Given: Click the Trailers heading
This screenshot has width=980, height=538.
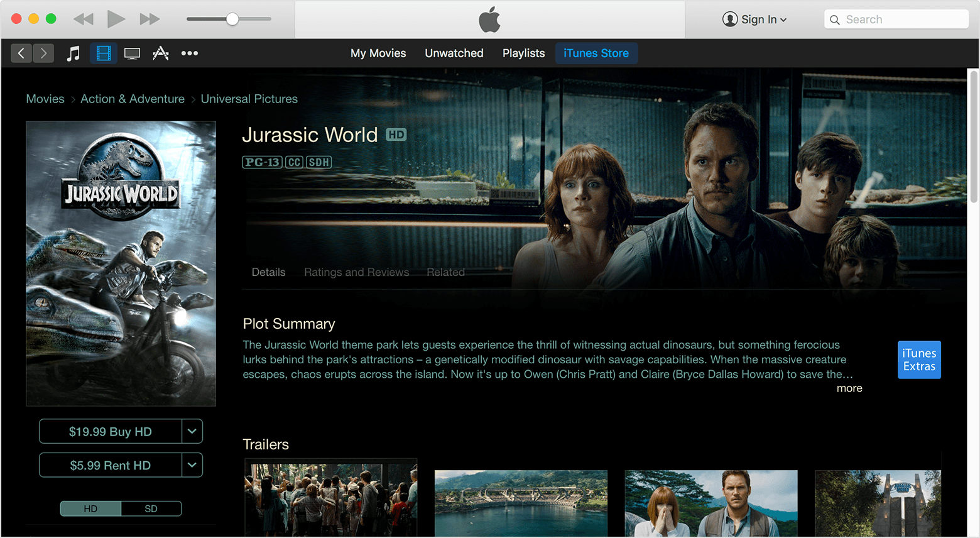Looking at the screenshot, I should click(x=266, y=444).
